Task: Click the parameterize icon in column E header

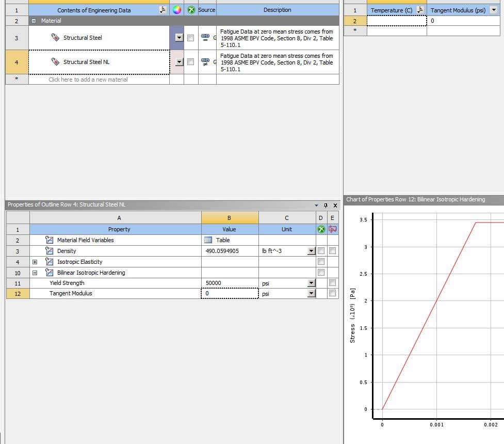Action: [x=333, y=229]
